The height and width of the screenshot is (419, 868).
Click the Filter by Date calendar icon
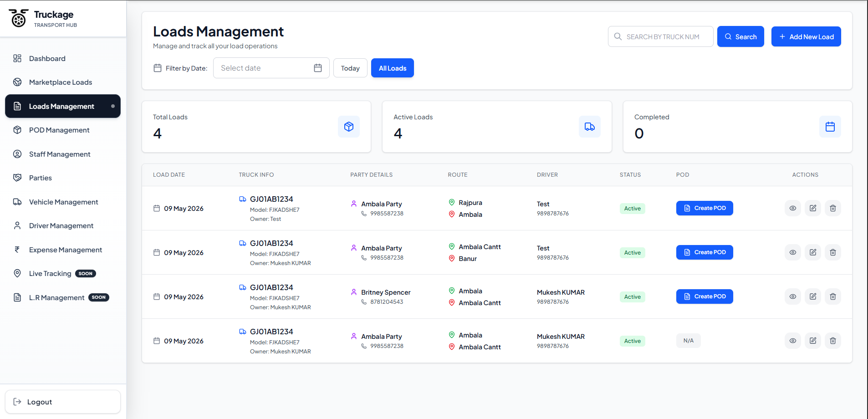[158, 68]
